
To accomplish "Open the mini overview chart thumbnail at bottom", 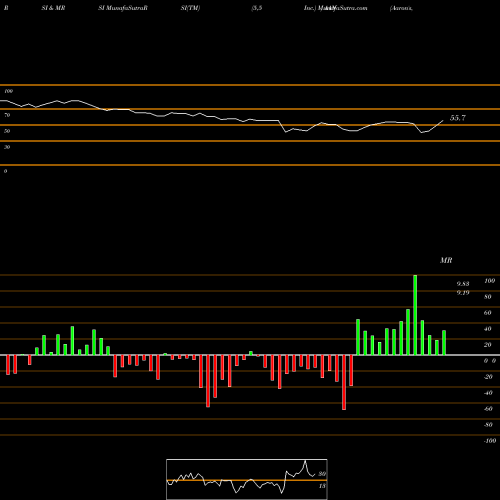I will point(247,479).
